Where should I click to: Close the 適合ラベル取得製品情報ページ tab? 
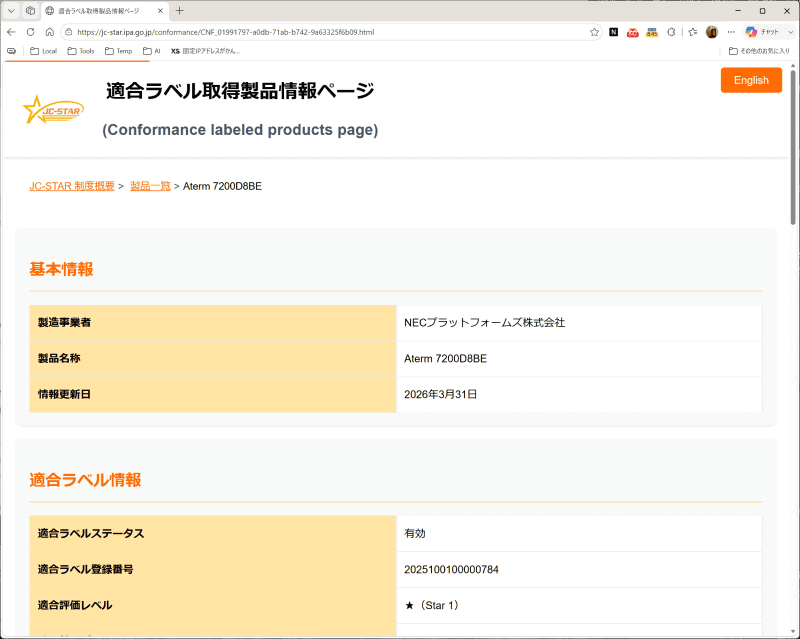click(160, 11)
